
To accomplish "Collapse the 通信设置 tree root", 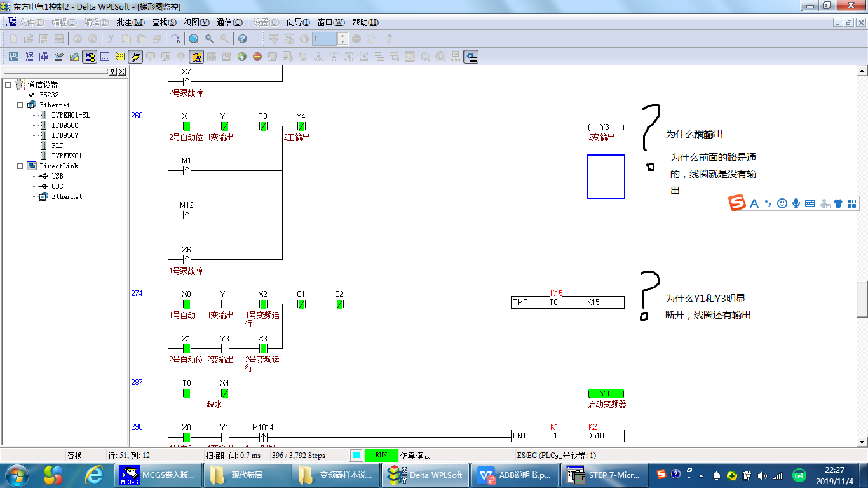I will 8,85.
